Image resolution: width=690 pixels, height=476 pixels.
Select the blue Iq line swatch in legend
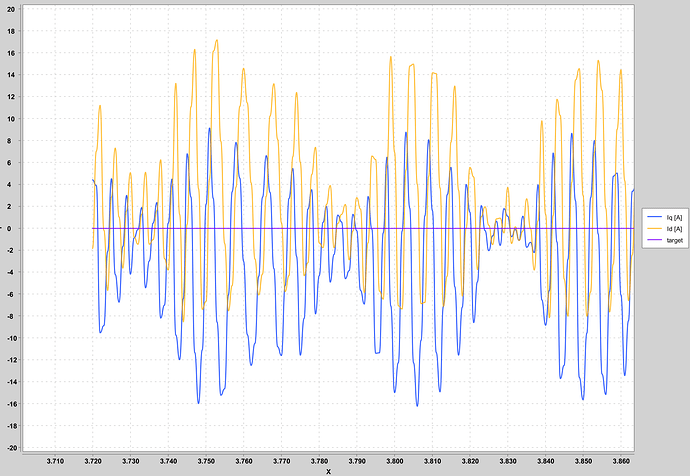click(655, 217)
